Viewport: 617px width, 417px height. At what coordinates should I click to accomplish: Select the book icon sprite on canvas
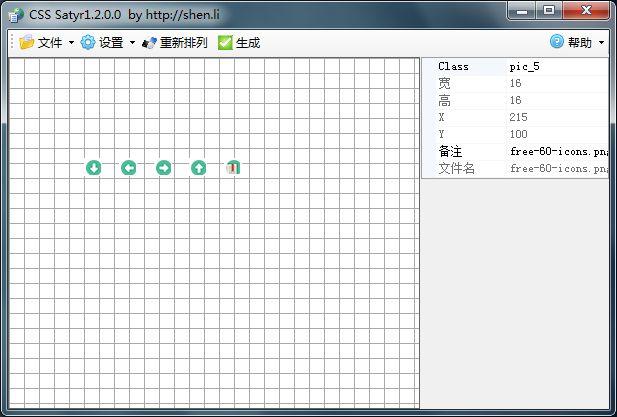pos(233,167)
